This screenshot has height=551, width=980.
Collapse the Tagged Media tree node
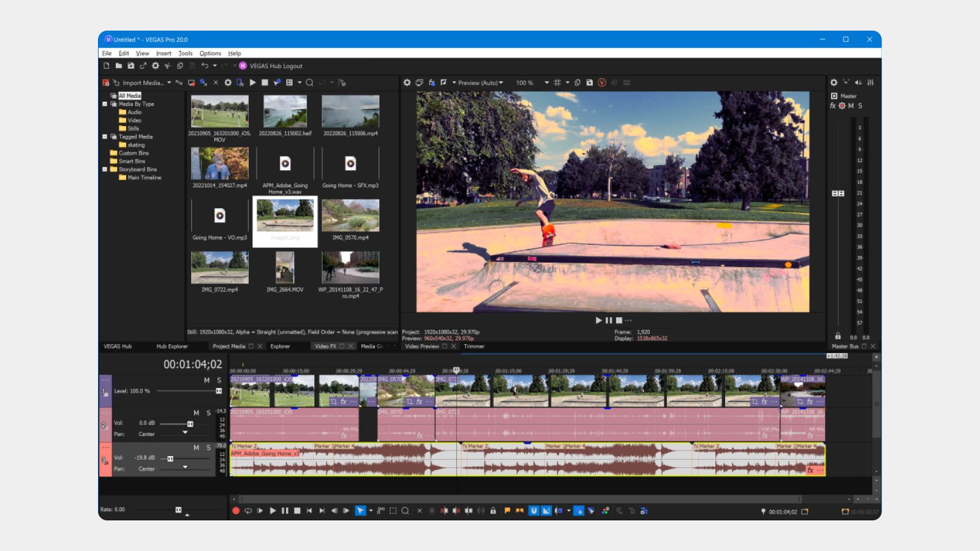click(x=105, y=137)
